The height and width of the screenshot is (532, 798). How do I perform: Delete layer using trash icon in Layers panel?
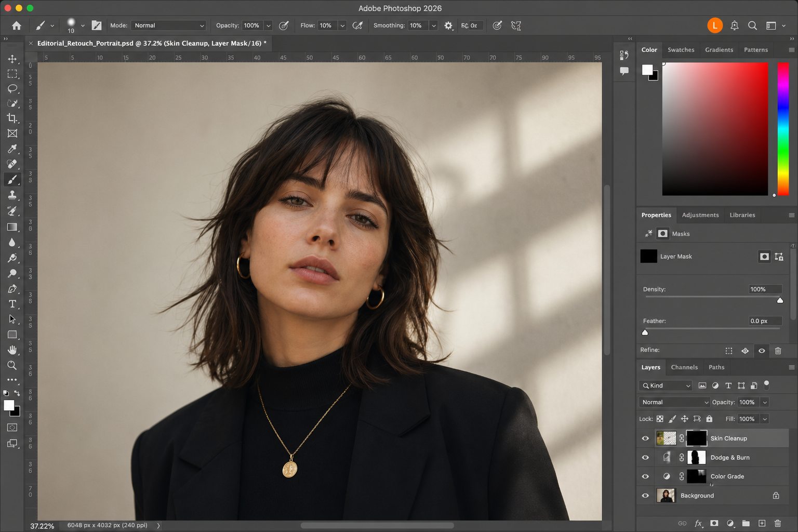pos(777,523)
